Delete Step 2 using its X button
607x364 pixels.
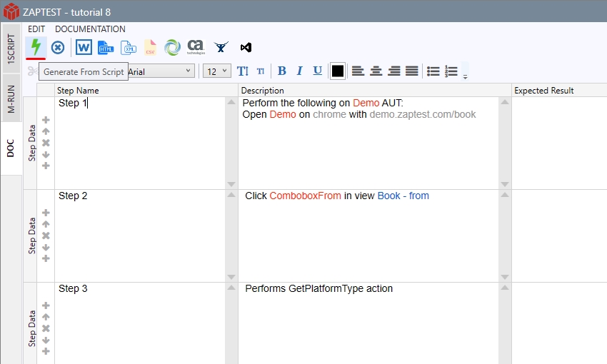(46, 236)
